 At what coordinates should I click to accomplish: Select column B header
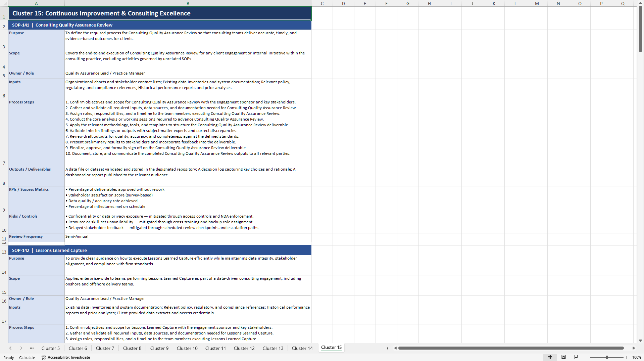tap(188, 3)
